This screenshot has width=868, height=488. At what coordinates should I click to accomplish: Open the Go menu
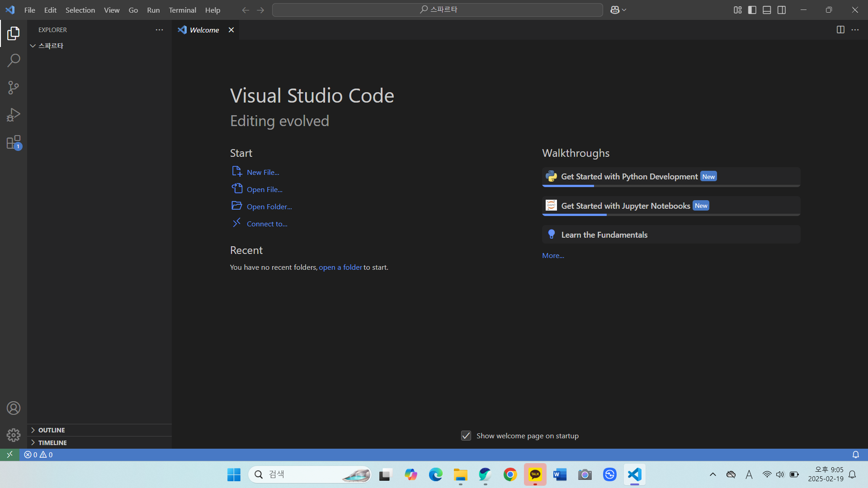pyautogui.click(x=133, y=10)
